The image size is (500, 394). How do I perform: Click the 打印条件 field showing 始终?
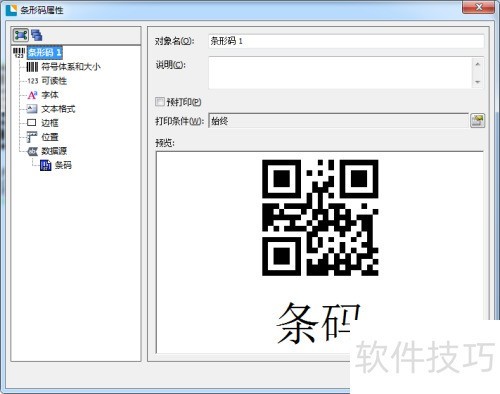pos(338,121)
